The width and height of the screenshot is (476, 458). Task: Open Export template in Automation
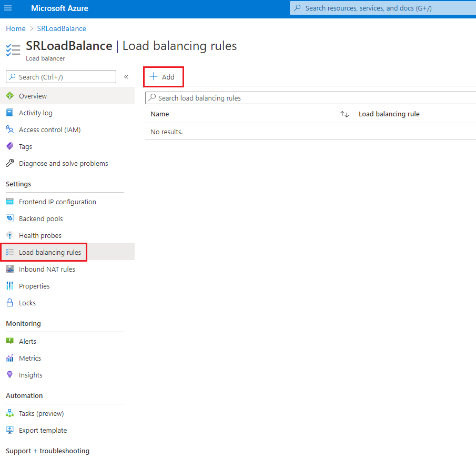click(x=42, y=430)
